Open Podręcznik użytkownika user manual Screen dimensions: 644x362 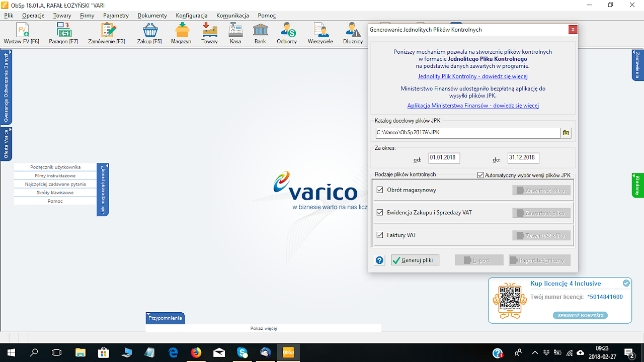[55, 167]
